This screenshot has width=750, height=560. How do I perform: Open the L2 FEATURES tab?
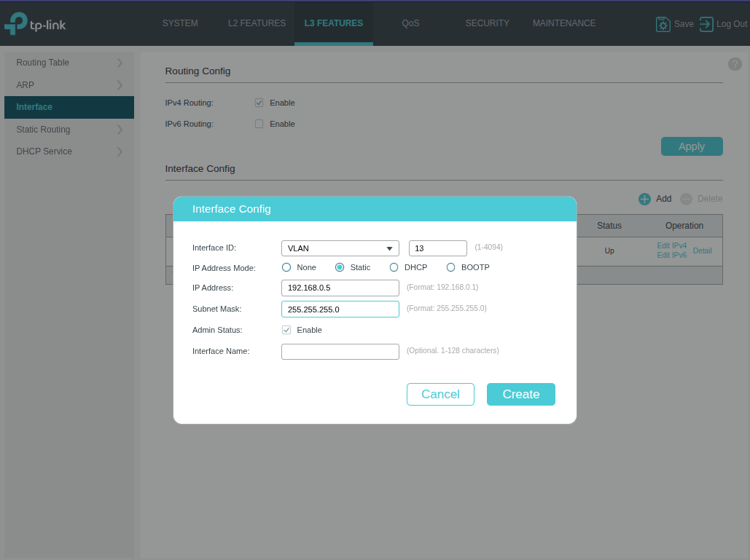257,23
